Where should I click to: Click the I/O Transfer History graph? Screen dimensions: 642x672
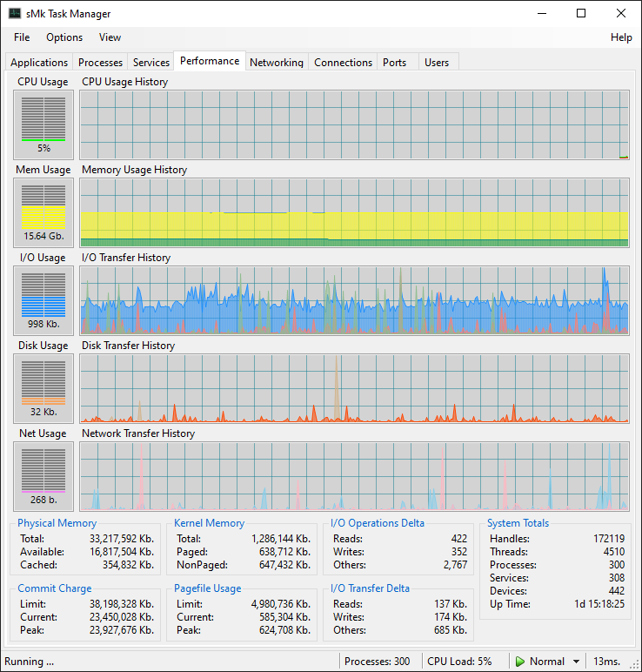pyautogui.click(x=355, y=300)
